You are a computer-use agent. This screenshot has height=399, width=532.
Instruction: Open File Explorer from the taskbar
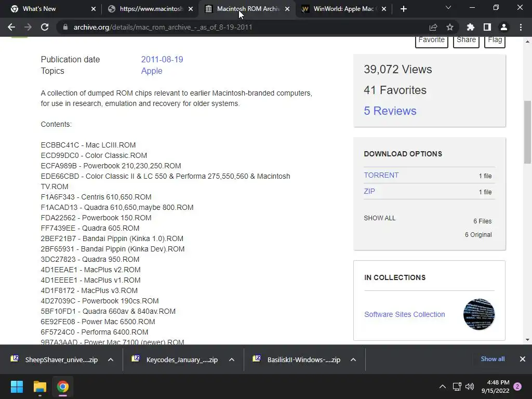tap(39, 387)
